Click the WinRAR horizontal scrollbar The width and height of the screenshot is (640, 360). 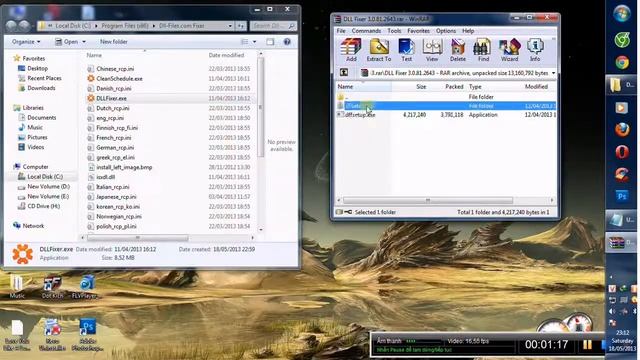click(427, 200)
